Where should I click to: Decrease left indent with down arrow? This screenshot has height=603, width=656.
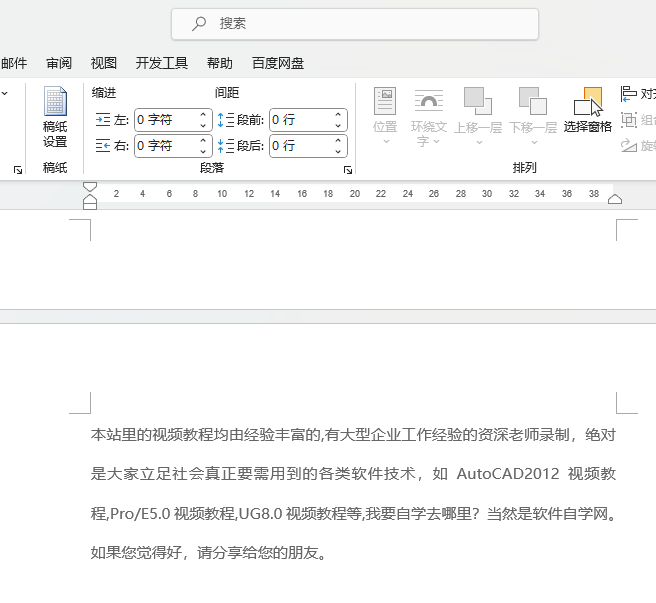(203, 126)
